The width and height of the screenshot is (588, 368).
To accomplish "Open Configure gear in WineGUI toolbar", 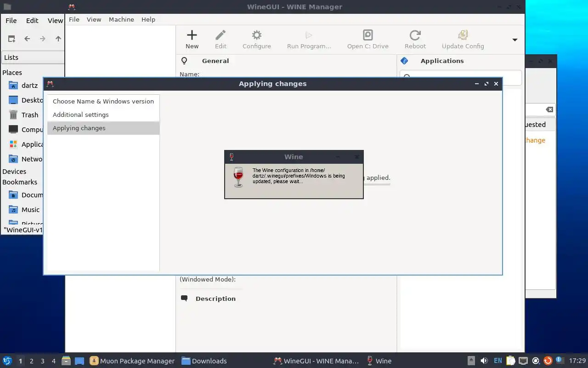I will [x=257, y=39].
